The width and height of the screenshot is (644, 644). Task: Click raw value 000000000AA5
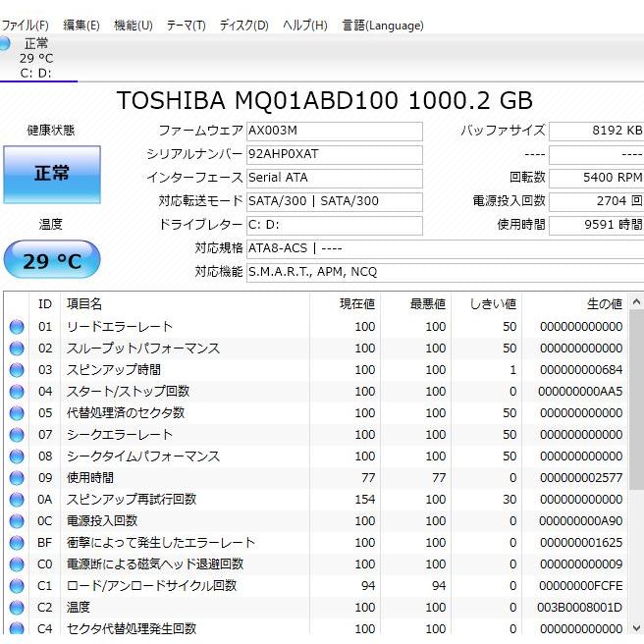click(580, 392)
